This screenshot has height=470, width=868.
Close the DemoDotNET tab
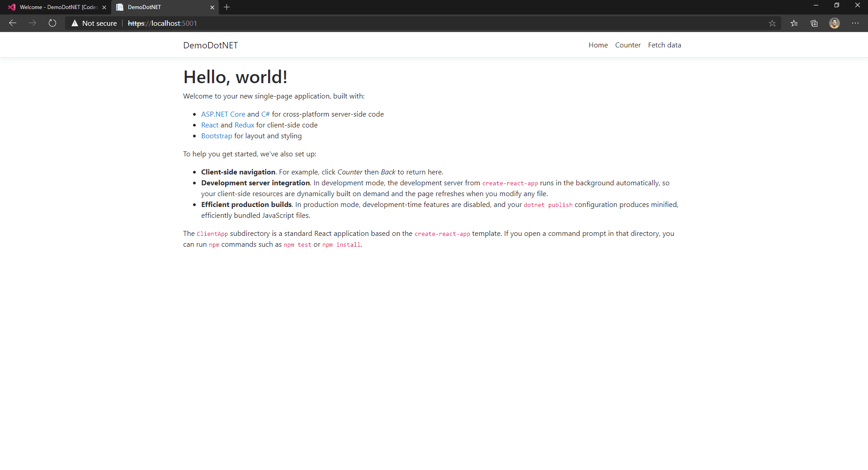(212, 7)
